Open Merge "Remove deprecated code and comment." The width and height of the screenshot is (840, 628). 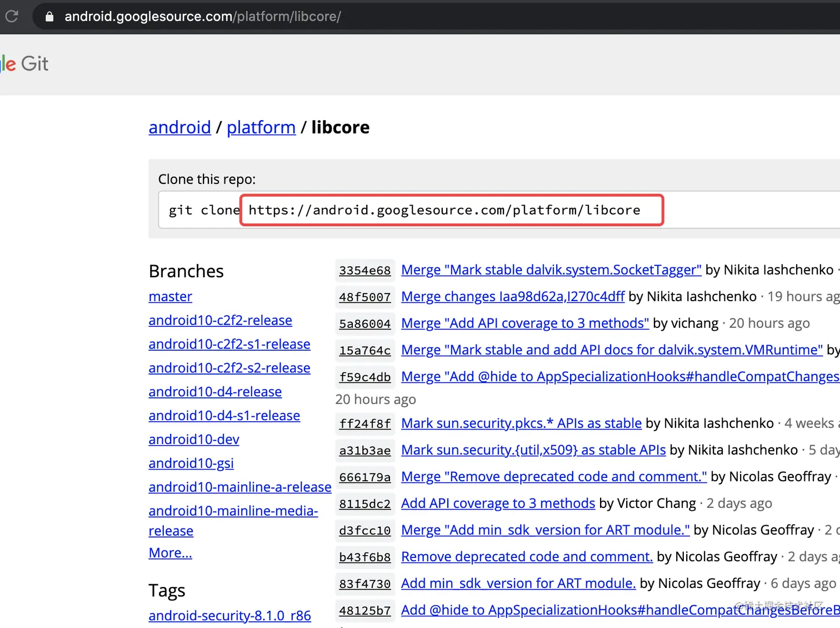554,477
